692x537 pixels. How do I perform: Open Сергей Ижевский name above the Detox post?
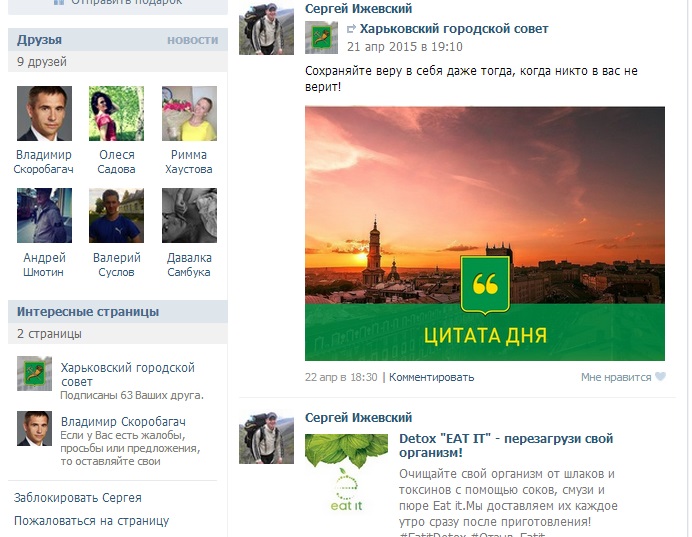point(358,417)
